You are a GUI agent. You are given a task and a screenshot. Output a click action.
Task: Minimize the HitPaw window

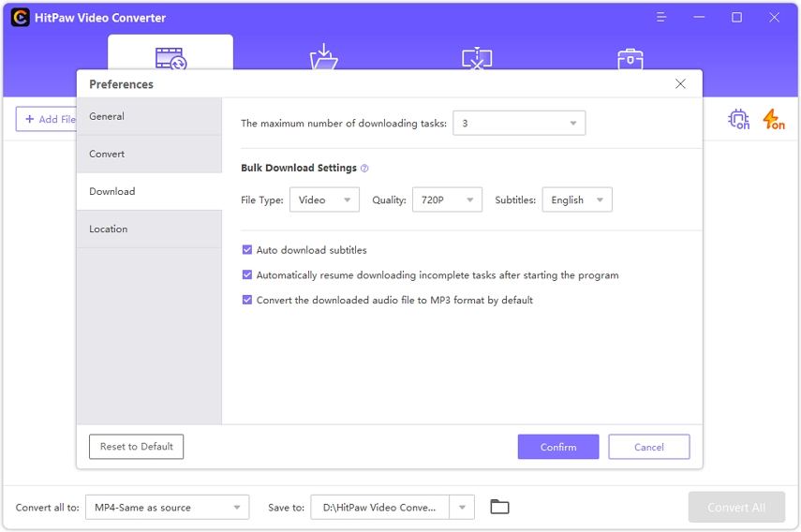[x=699, y=18]
